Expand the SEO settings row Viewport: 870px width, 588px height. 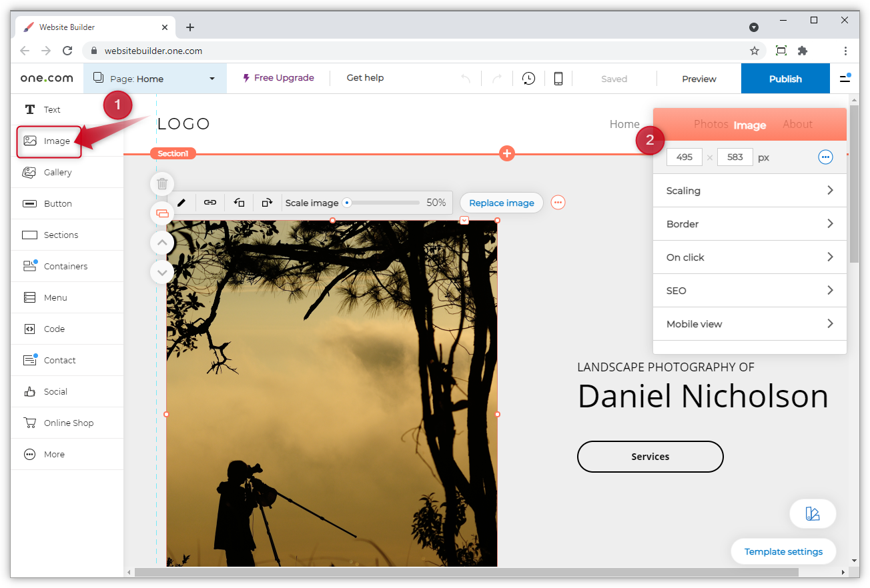[x=750, y=291]
